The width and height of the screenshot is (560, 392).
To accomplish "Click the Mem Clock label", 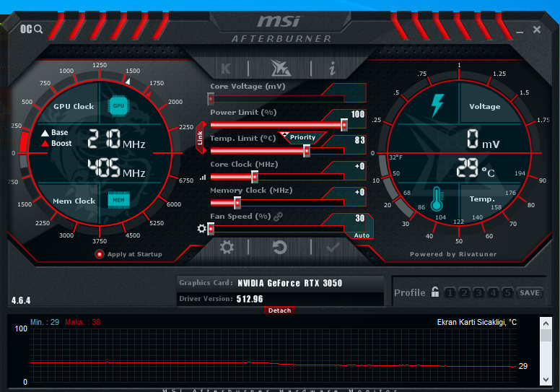I will [x=74, y=201].
